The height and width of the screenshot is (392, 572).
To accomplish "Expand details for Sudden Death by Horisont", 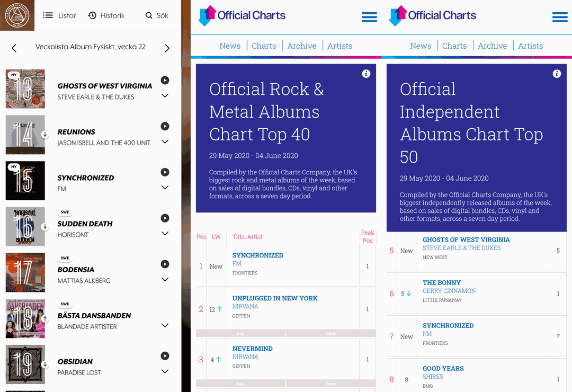I will (x=164, y=233).
